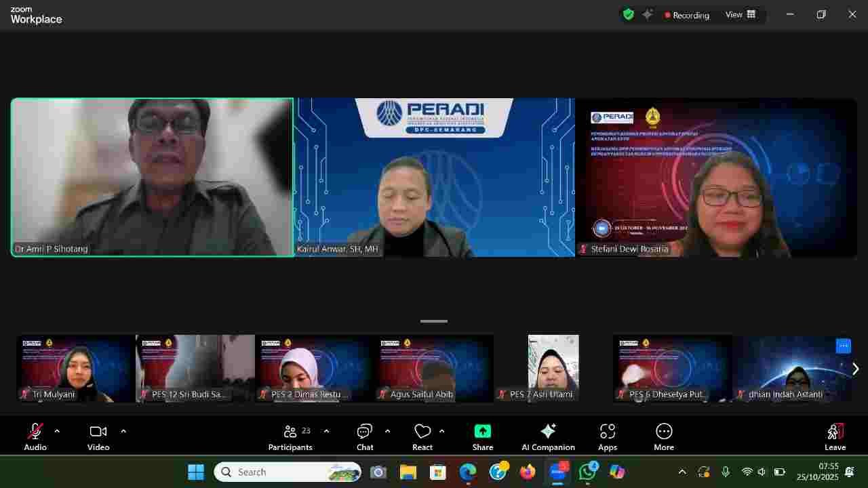Viewport: 868px width, 488px height.
Task: Click the More options icon
Action: click(x=663, y=436)
